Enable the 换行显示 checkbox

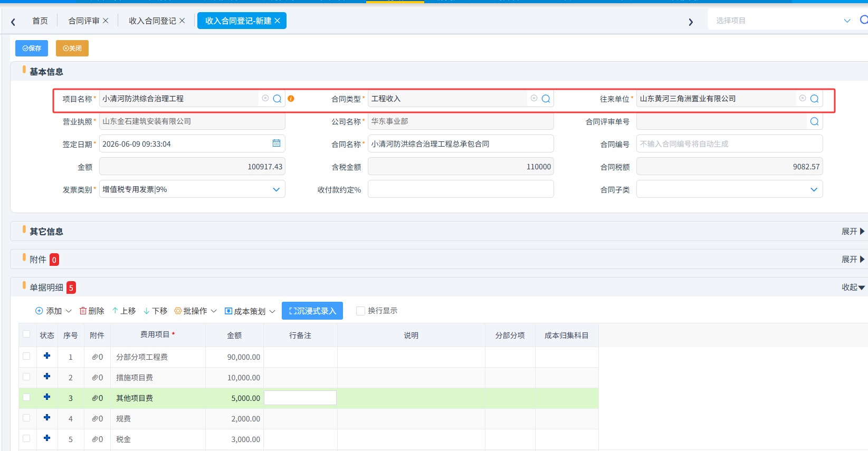tap(360, 311)
